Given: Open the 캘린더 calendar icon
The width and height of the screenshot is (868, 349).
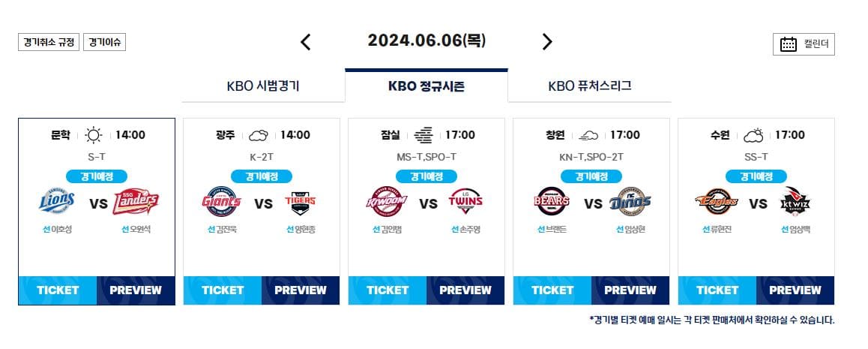Looking at the screenshot, I should (x=789, y=44).
